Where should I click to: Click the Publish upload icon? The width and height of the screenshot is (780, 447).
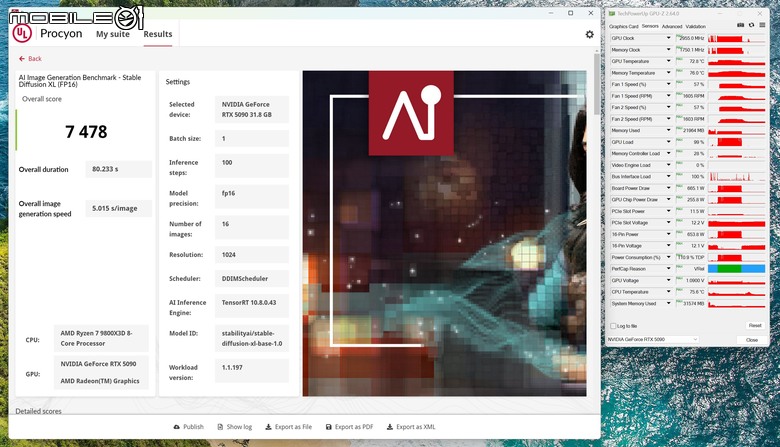pyautogui.click(x=177, y=427)
